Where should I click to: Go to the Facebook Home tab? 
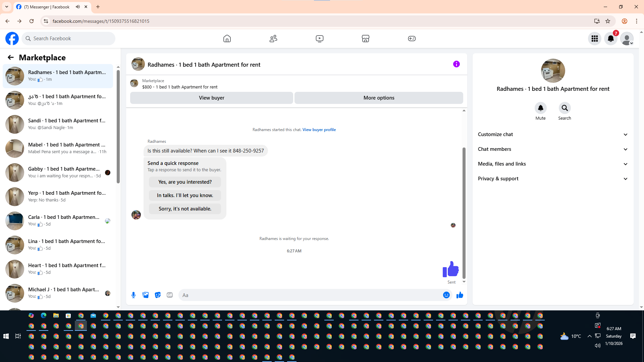coord(227,39)
